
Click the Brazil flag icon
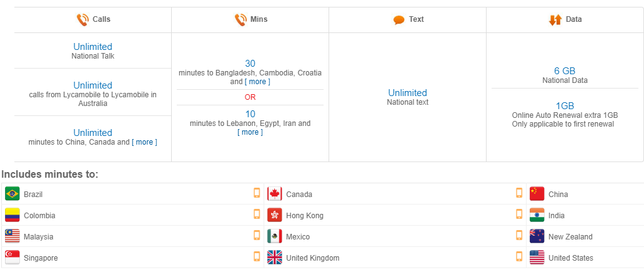pos(12,194)
